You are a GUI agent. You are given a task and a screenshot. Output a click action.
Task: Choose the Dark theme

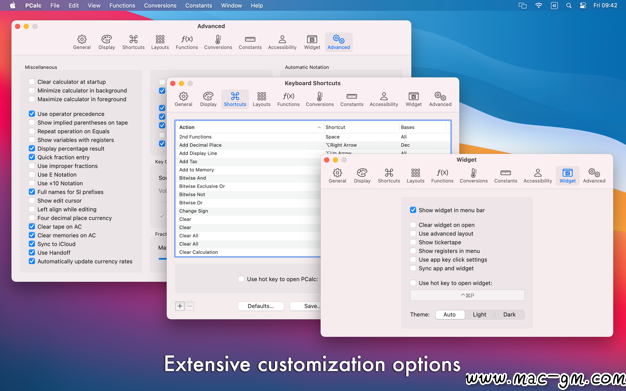click(x=509, y=315)
